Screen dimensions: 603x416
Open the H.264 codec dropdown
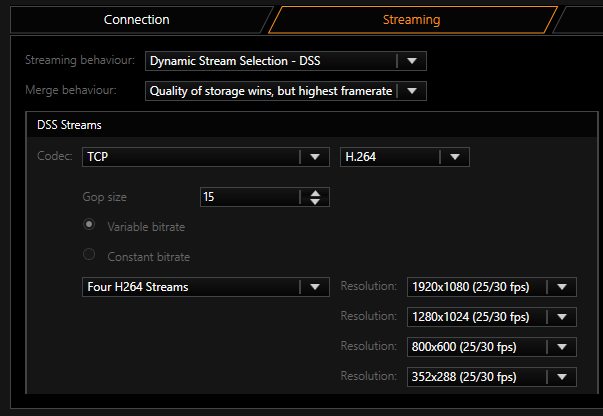(455, 157)
